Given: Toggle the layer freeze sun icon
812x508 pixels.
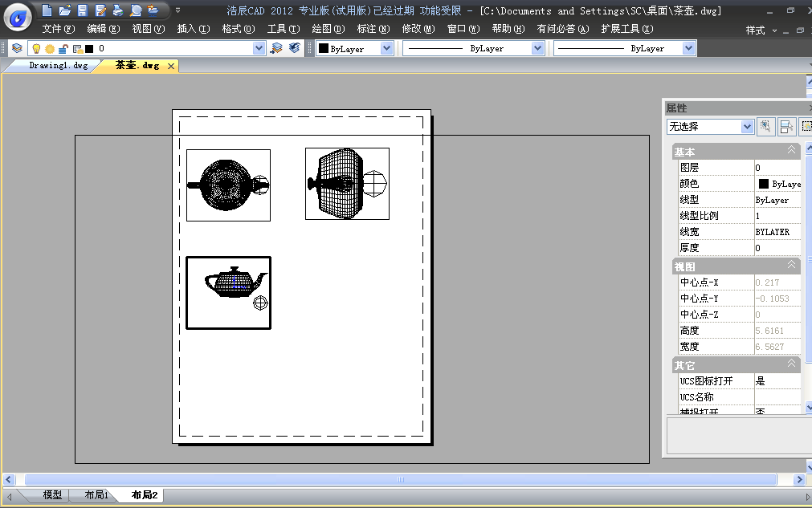Looking at the screenshot, I should [x=49, y=49].
